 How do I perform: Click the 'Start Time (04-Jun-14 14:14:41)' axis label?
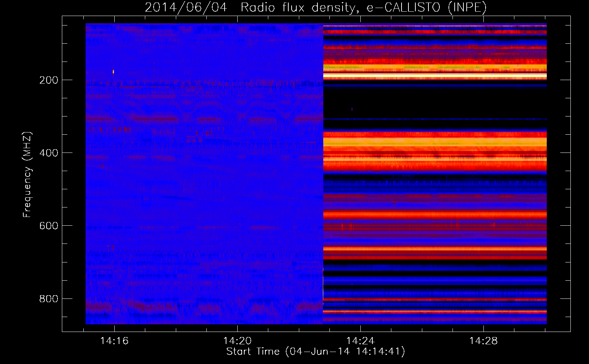[316, 352]
